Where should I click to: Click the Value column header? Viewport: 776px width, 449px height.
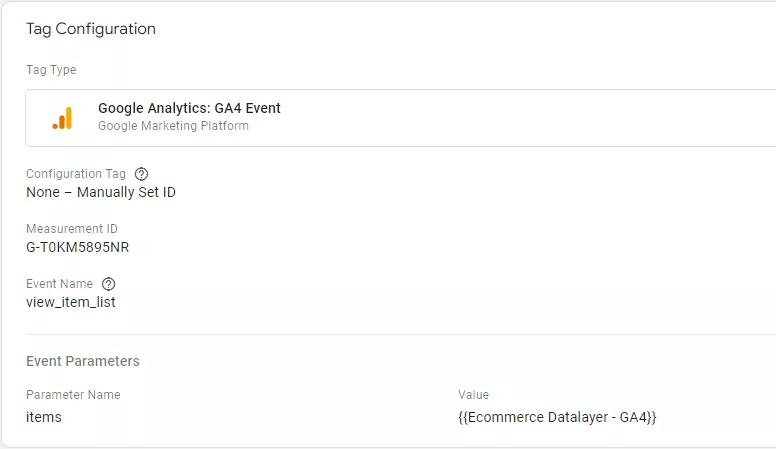[x=473, y=395]
